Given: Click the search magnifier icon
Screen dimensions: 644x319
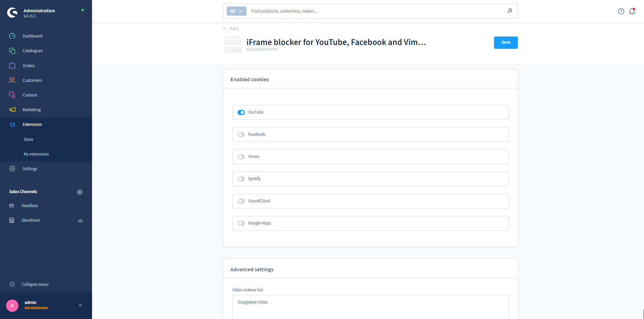Looking at the screenshot, I should click(510, 11).
